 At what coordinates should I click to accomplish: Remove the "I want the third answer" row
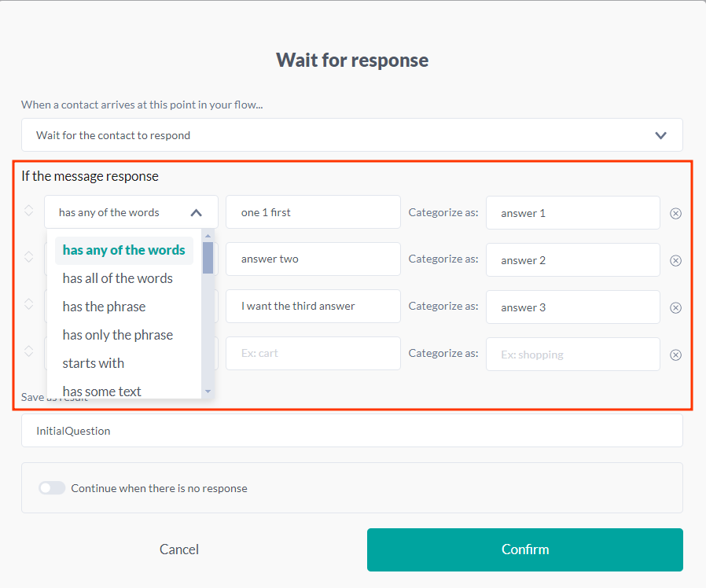(676, 307)
